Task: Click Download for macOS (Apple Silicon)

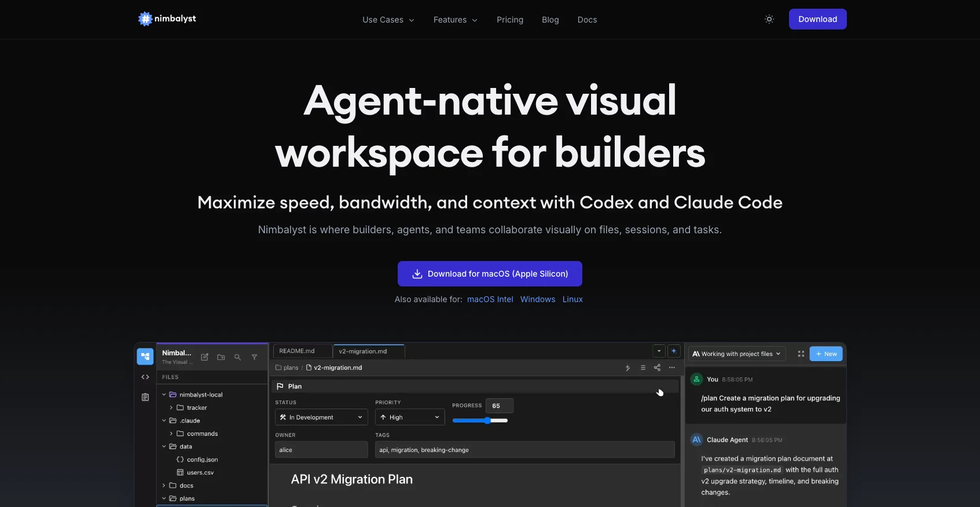Action: pos(490,274)
